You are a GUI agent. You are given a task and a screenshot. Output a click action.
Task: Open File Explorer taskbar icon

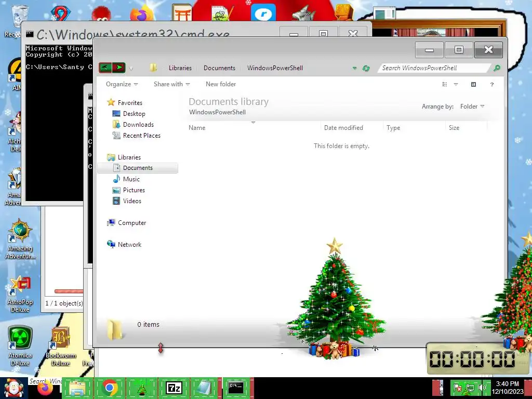[x=77, y=388]
